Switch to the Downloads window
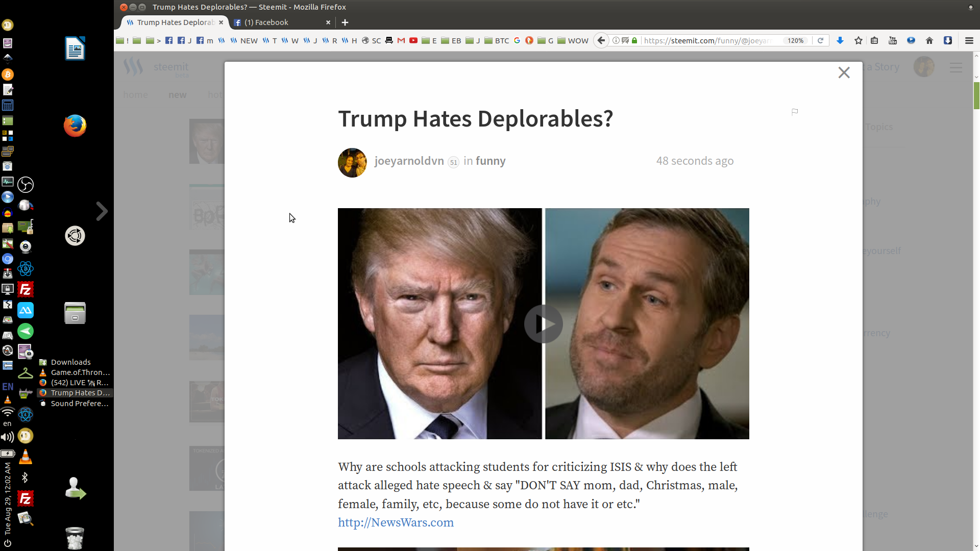This screenshot has height=551, width=980. [x=75, y=362]
